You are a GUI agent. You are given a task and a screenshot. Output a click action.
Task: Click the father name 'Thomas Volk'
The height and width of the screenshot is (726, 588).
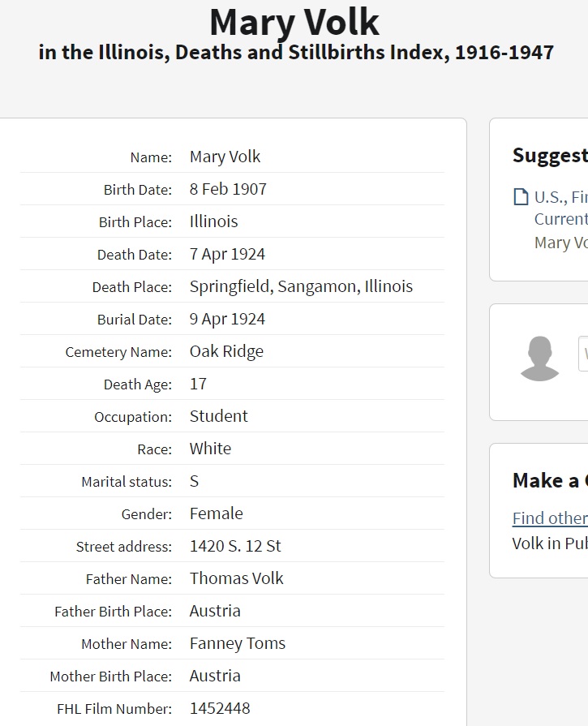point(236,578)
